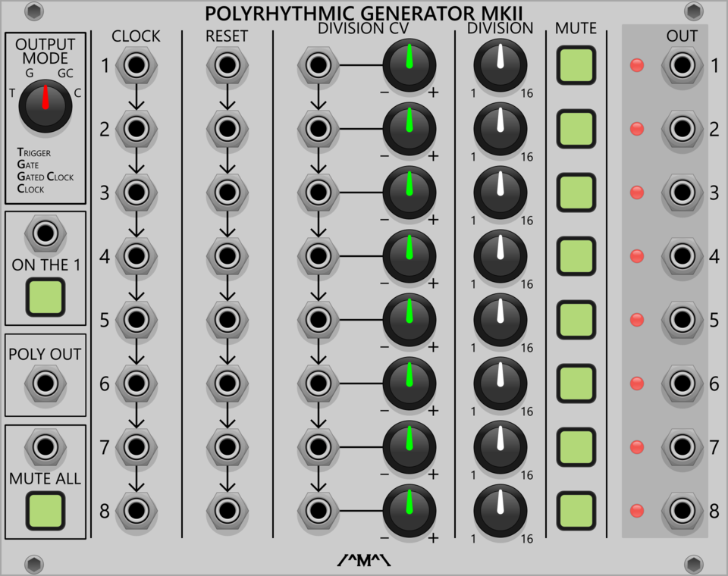Click the Clock input jack for channel 1
Screen dimensions: 728x576
tap(136, 65)
